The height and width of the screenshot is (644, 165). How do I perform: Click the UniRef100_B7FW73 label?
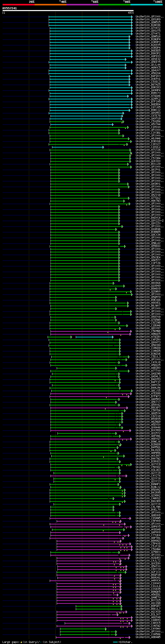[148, 396]
